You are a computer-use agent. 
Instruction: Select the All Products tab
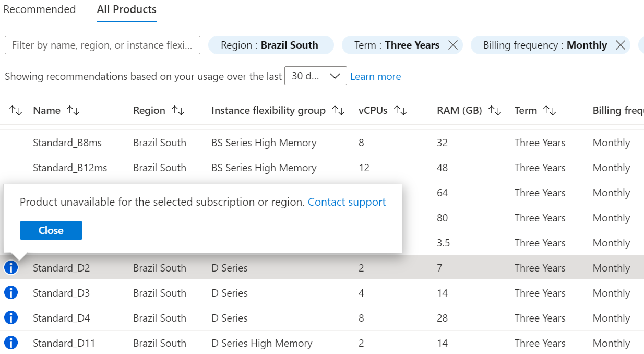pos(126,9)
